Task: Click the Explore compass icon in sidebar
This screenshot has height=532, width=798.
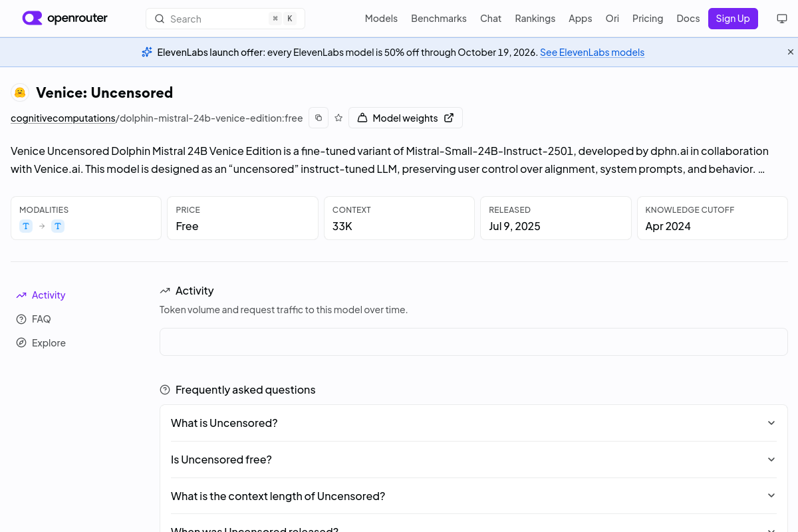Action: point(21,343)
